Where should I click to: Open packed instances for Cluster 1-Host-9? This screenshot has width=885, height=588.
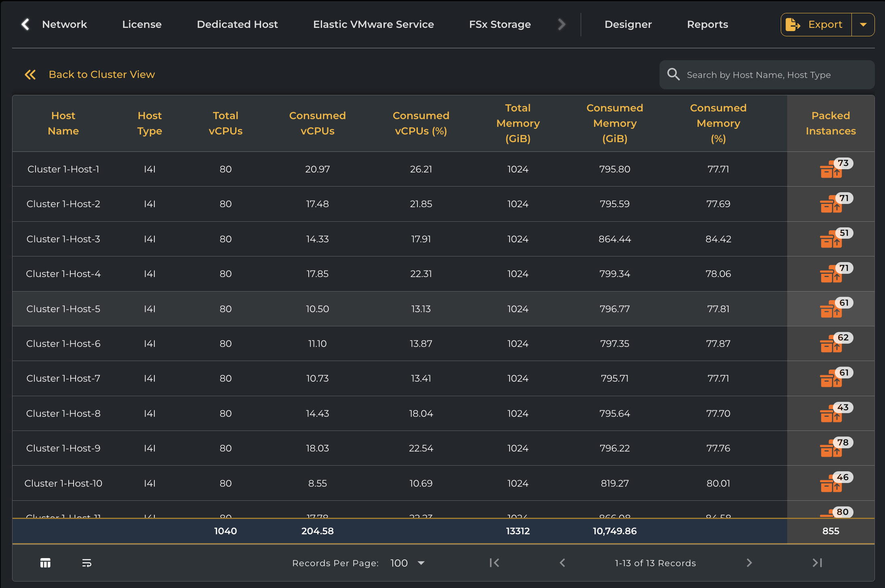tap(831, 449)
